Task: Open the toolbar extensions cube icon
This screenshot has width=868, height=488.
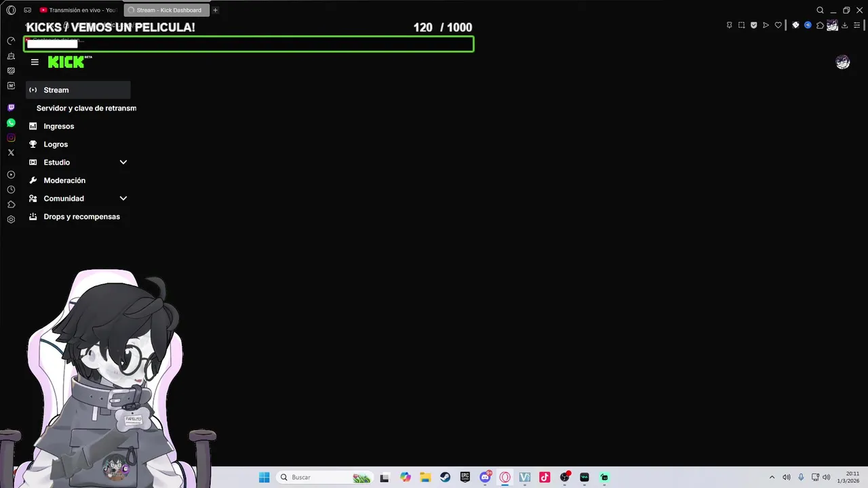Action: click(x=820, y=25)
